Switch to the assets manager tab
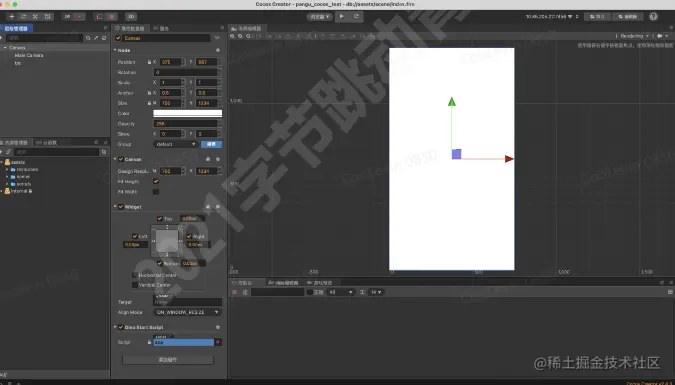The height and width of the screenshot is (385, 675). 16,143
